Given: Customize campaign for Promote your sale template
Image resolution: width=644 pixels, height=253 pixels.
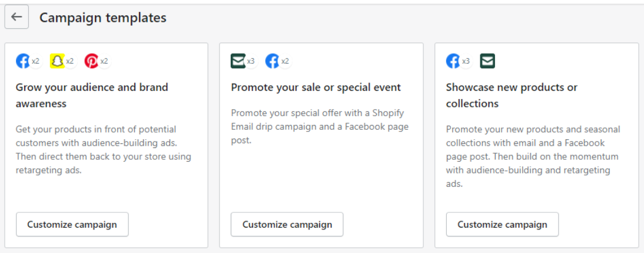Looking at the screenshot, I should click(287, 225).
